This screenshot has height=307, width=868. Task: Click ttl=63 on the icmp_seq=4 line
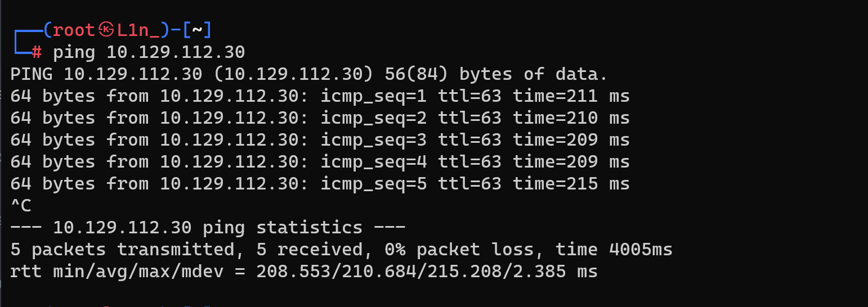pyautogui.click(x=469, y=162)
